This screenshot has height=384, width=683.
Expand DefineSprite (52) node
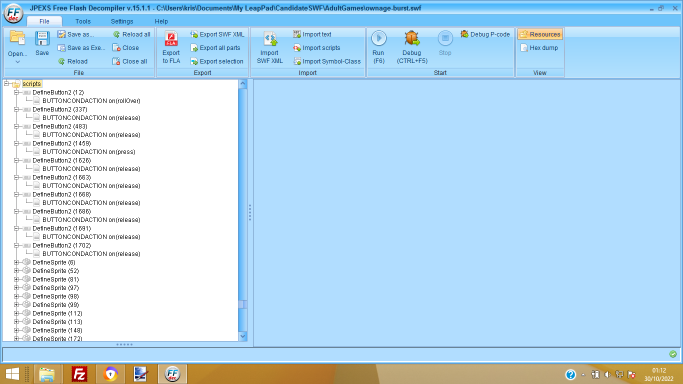pos(16,271)
